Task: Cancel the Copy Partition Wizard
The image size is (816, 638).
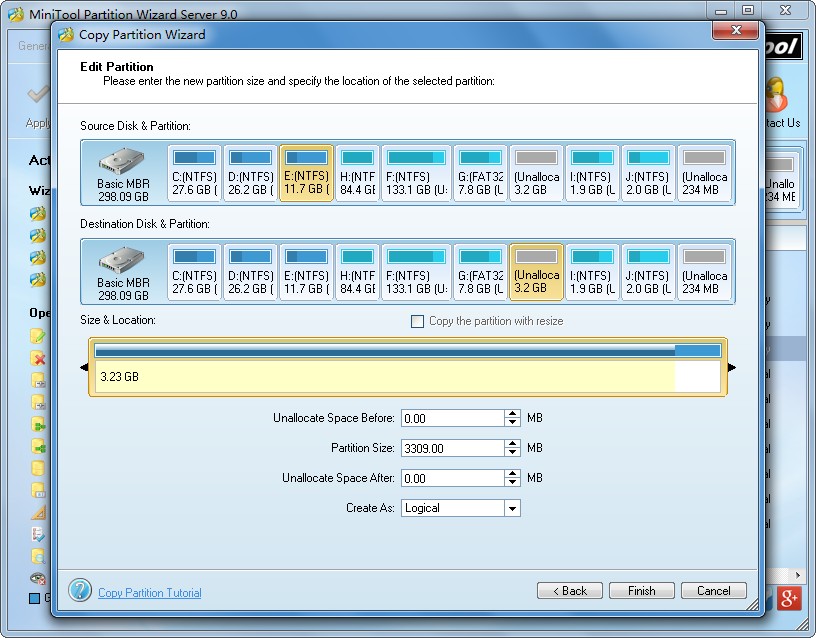Action: pyautogui.click(x=714, y=591)
